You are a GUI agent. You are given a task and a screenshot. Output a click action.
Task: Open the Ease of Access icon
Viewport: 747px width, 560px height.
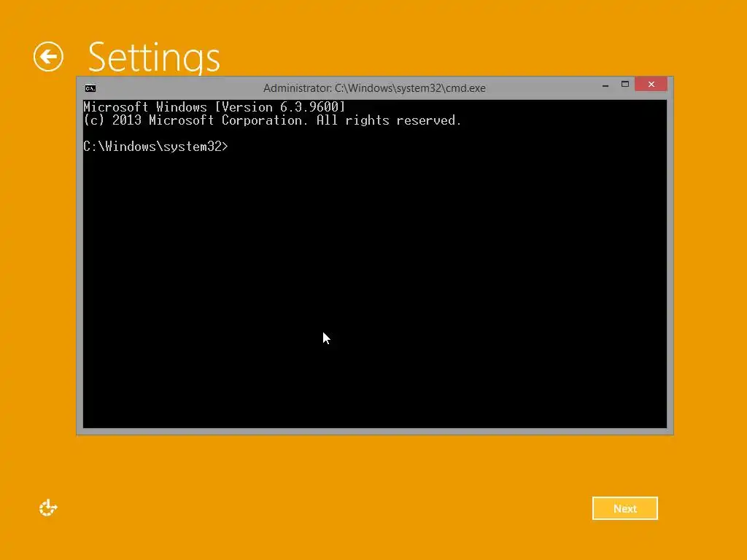pyautogui.click(x=47, y=508)
